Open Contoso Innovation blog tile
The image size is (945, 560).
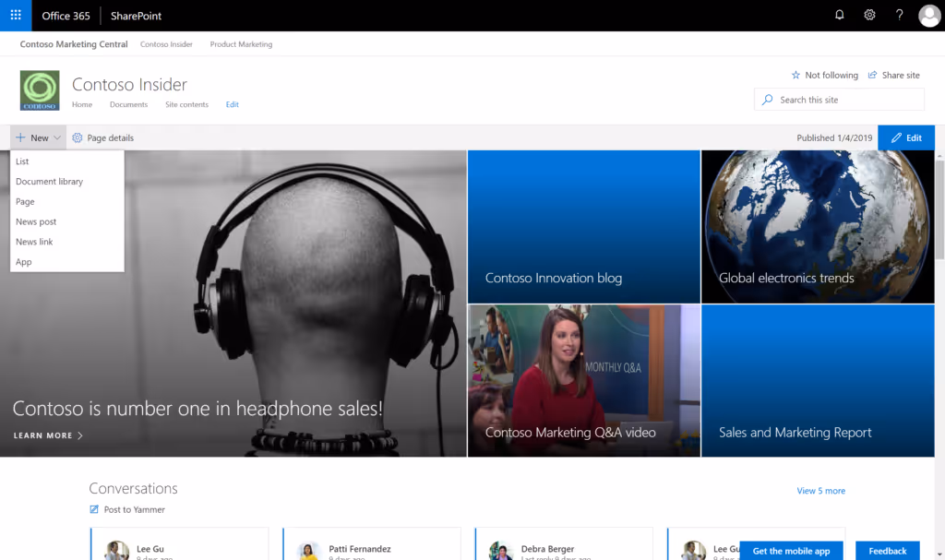(584, 227)
